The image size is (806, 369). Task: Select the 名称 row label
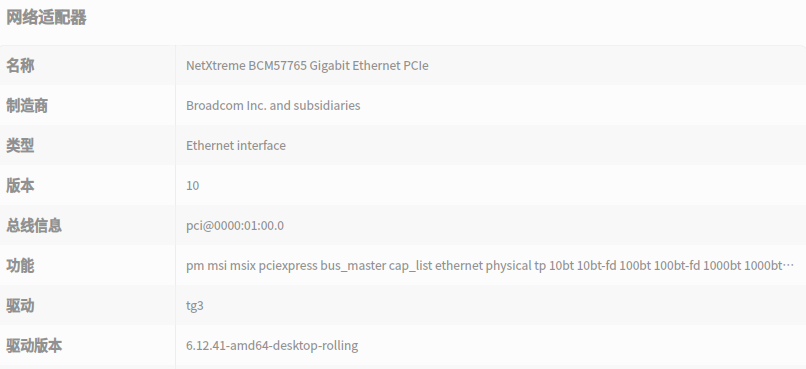(x=20, y=66)
